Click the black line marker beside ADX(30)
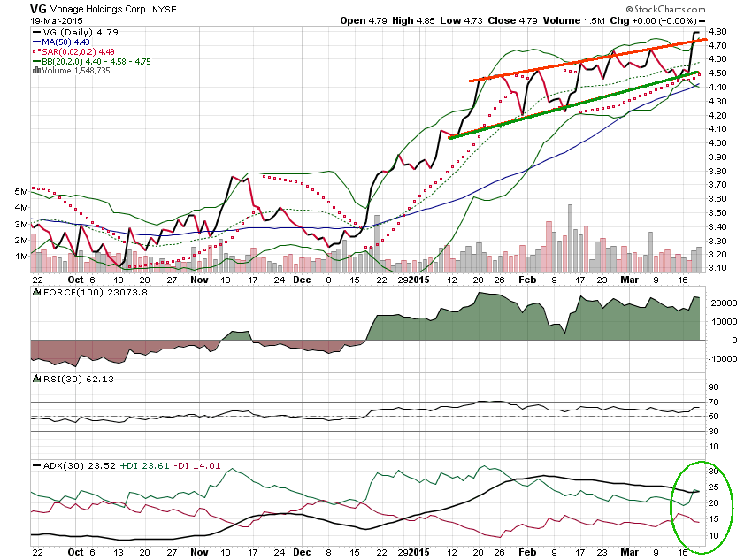This screenshot has width=752, height=560. click(x=36, y=465)
